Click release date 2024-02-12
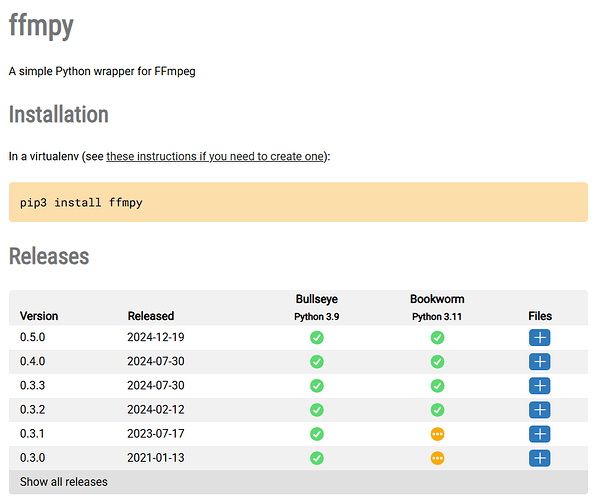The height and width of the screenshot is (500, 593). pyautogui.click(x=156, y=410)
